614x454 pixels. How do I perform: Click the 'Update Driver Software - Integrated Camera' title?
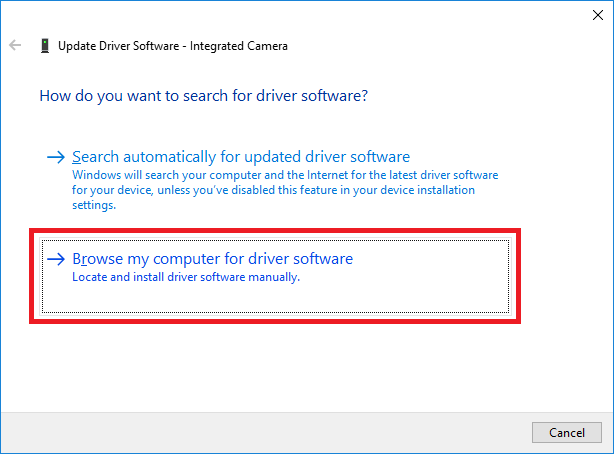pyautogui.click(x=173, y=46)
